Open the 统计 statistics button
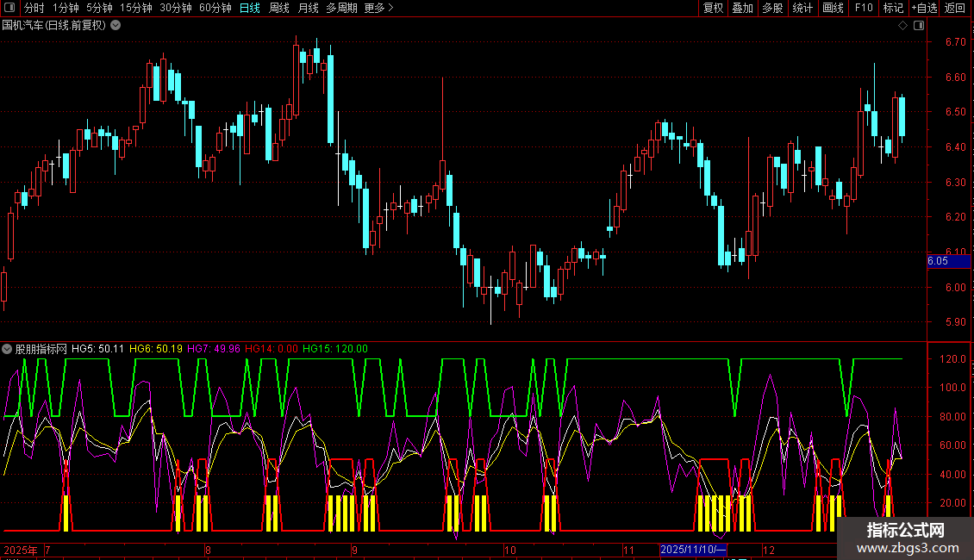Image resolution: width=974 pixels, height=560 pixels. click(x=802, y=8)
